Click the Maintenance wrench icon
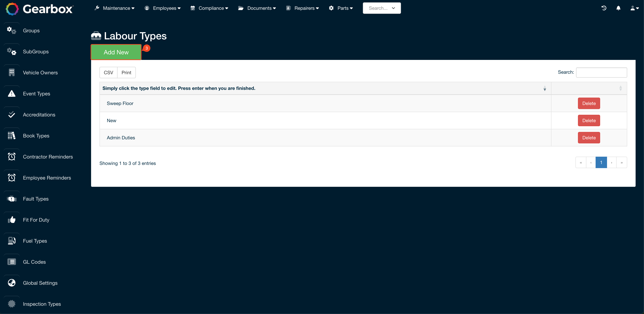This screenshot has height=314, width=644. click(x=97, y=8)
